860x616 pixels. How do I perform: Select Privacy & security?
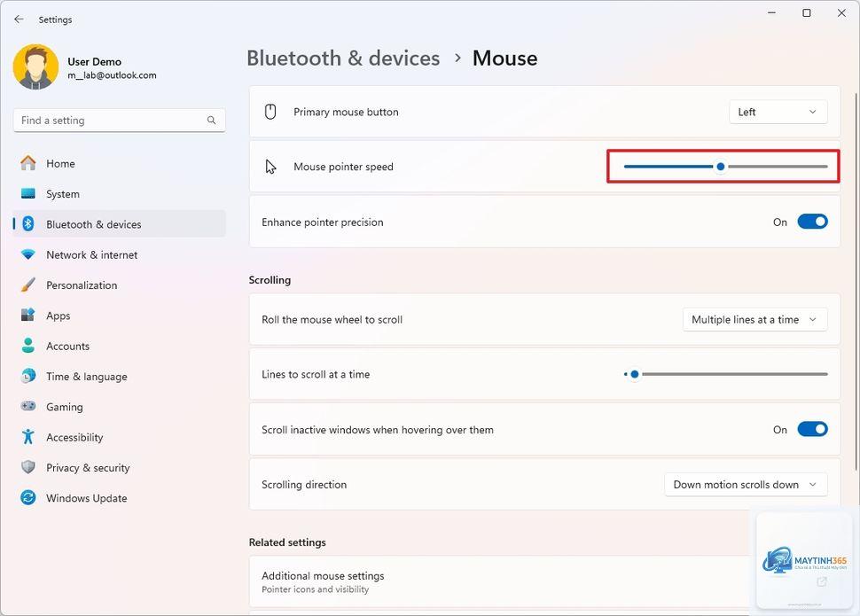coord(119,468)
